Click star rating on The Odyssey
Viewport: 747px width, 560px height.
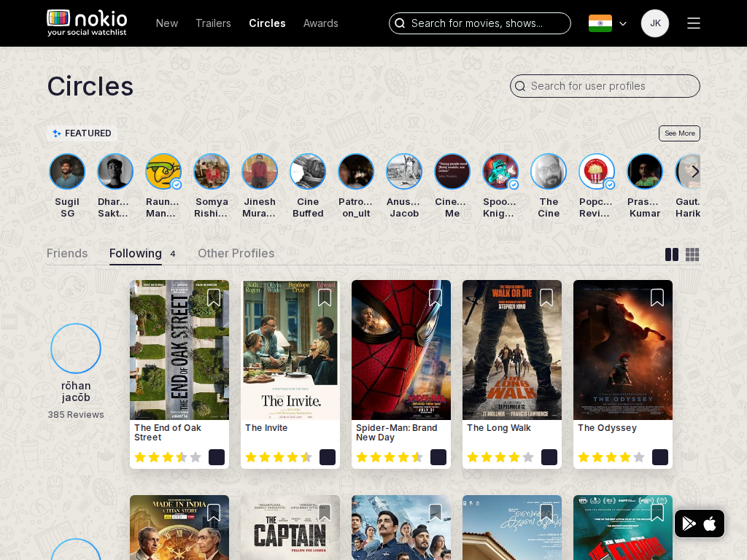[611, 457]
